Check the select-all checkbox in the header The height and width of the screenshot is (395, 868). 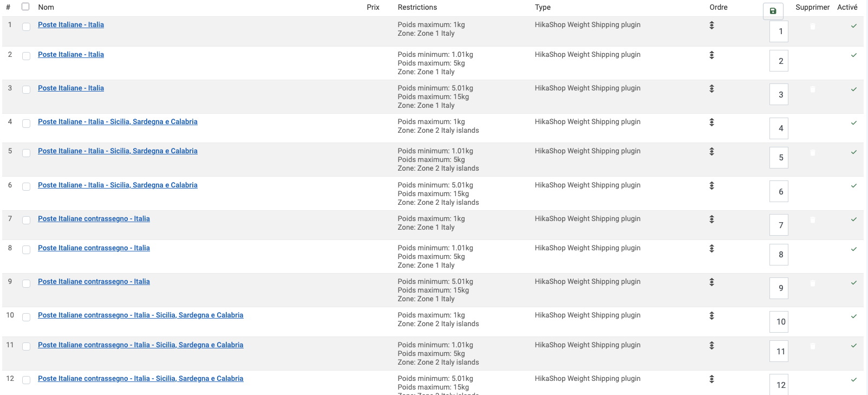[25, 7]
